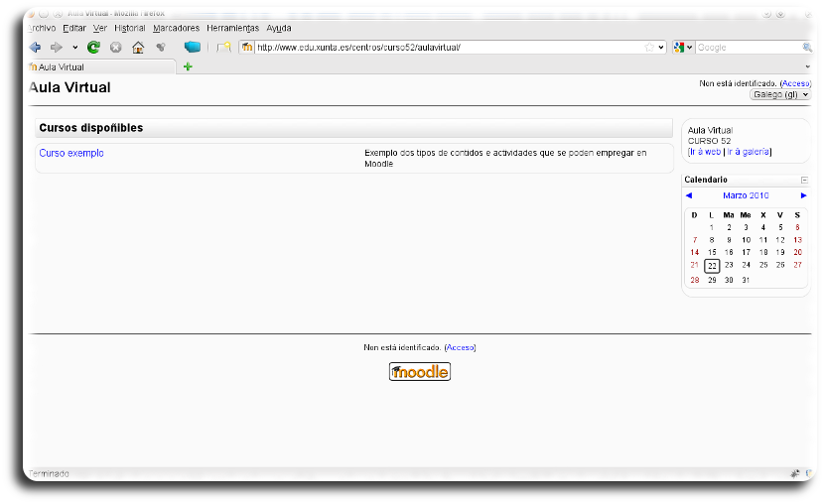Image resolution: width=824 pixels, height=504 pixels.
Task: Expand the back/forward history dropdown arrow
Action: pyautogui.click(x=74, y=47)
